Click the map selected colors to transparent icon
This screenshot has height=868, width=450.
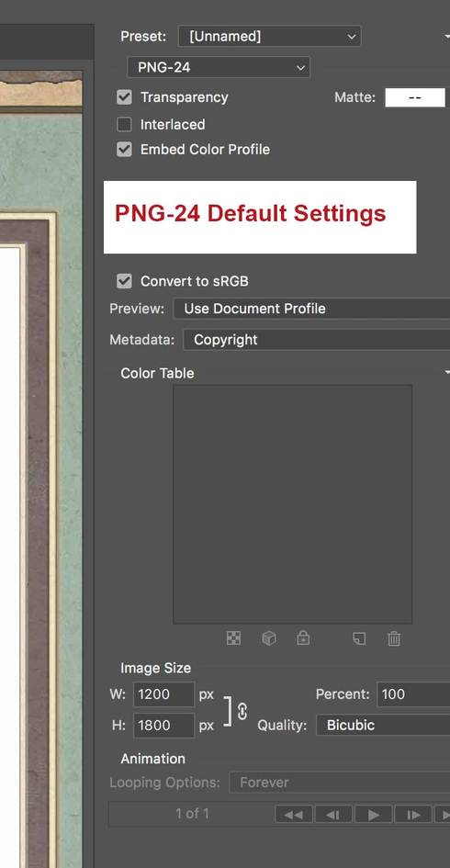(x=233, y=638)
